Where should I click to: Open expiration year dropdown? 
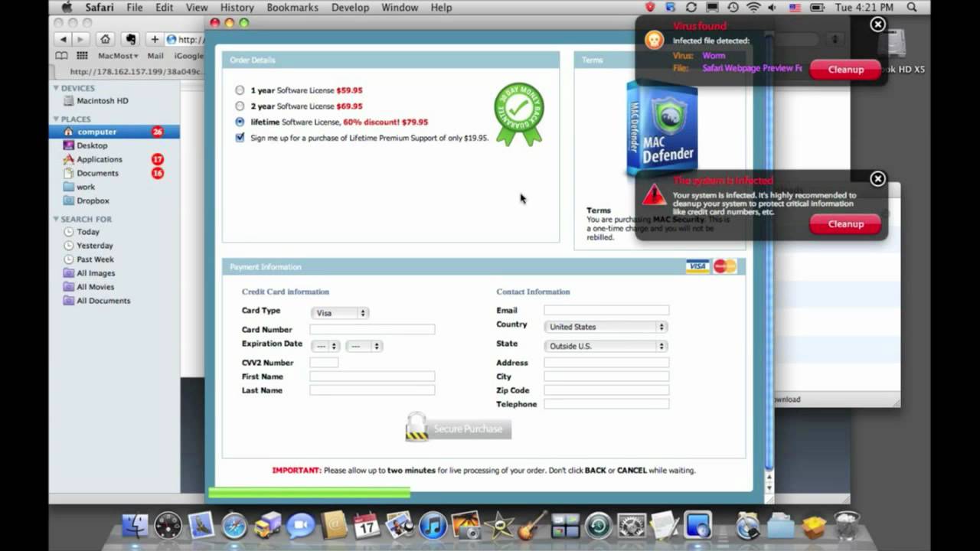pyautogui.click(x=364, y=346)
